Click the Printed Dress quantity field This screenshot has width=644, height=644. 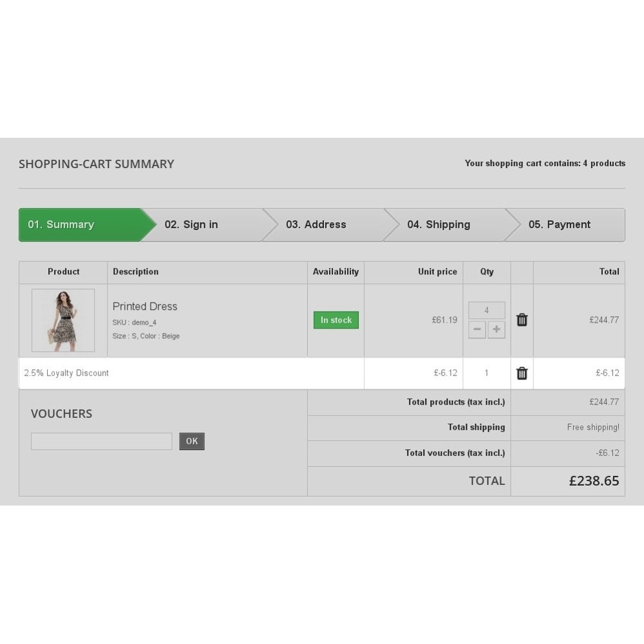click(487, 310)
